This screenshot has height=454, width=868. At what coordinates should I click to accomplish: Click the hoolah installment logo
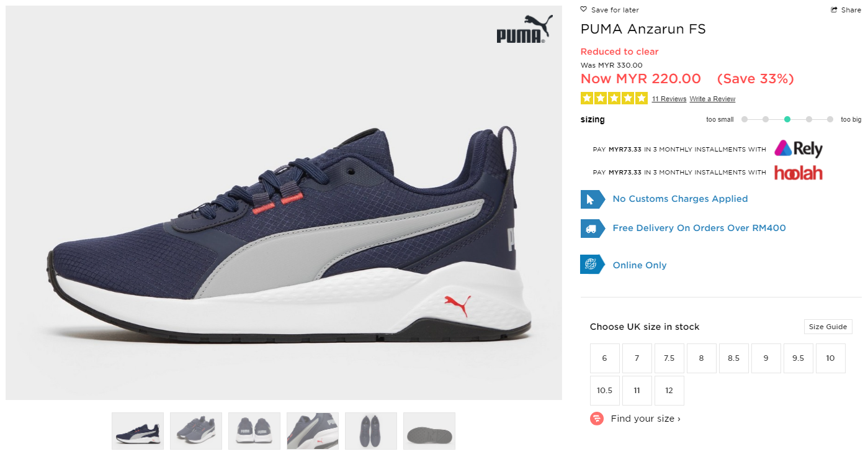pos(799,173)
